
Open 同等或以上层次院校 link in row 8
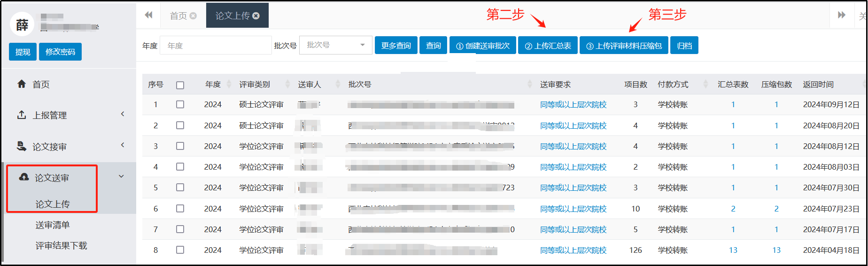tap(573, 250)
